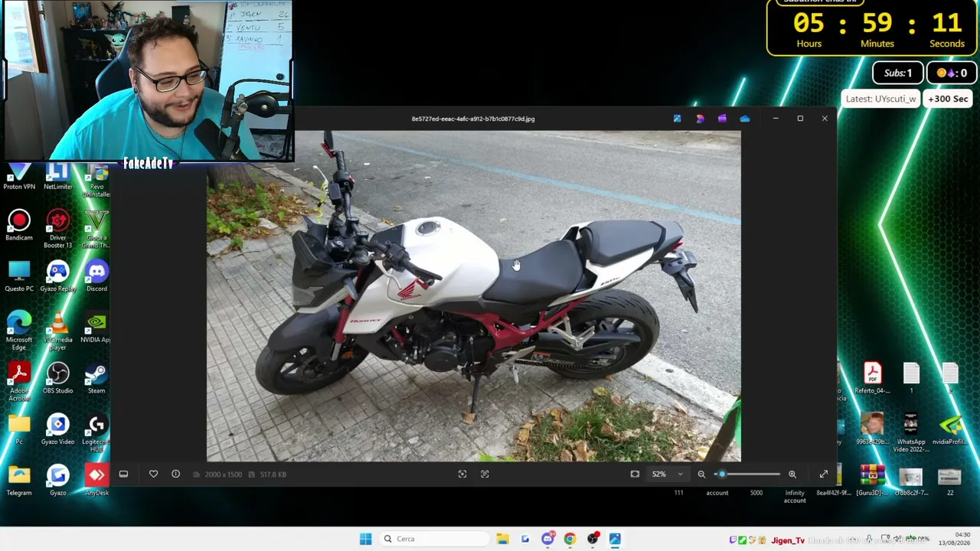
Task: Select the Gyazo Replay desktop icon
Action: (x=58, y=277)
